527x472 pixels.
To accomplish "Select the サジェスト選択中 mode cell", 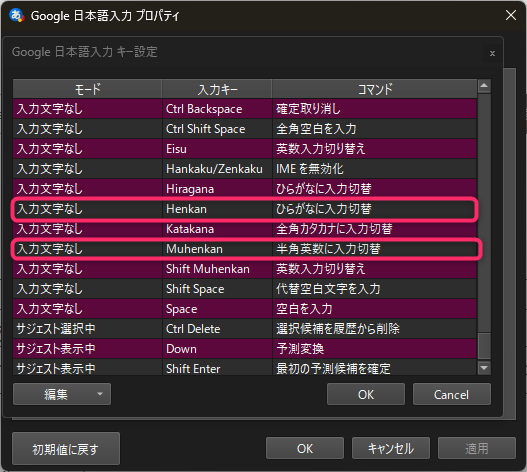I will click(x=87, y=329).
